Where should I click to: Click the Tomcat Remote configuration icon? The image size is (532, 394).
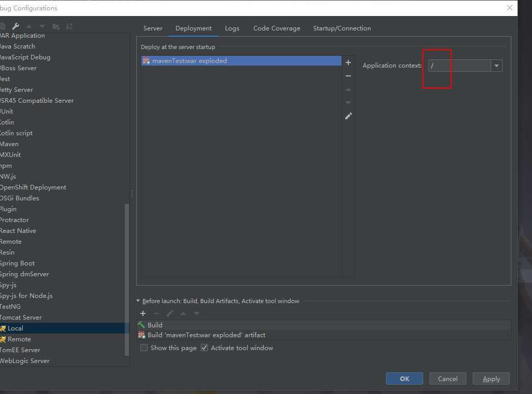[3, 339]
